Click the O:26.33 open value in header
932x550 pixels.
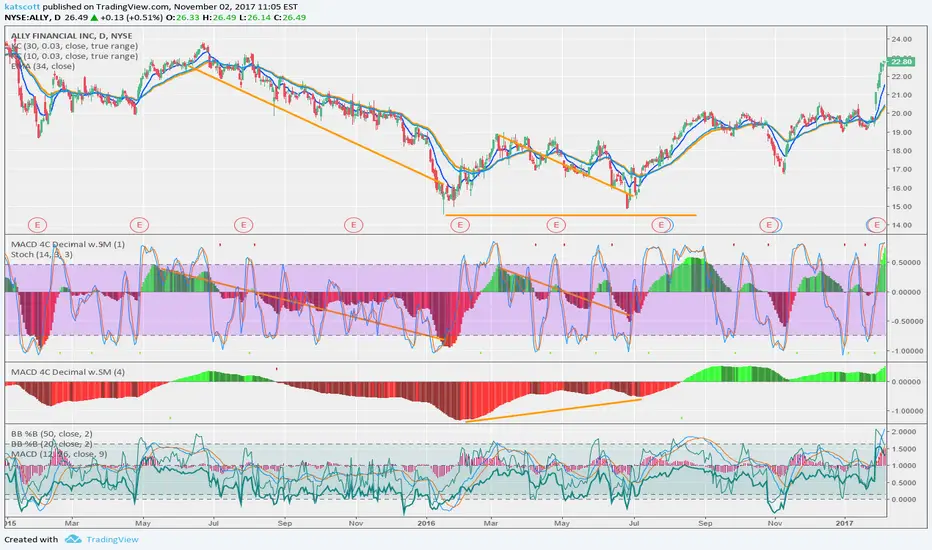tap(182, 17)
